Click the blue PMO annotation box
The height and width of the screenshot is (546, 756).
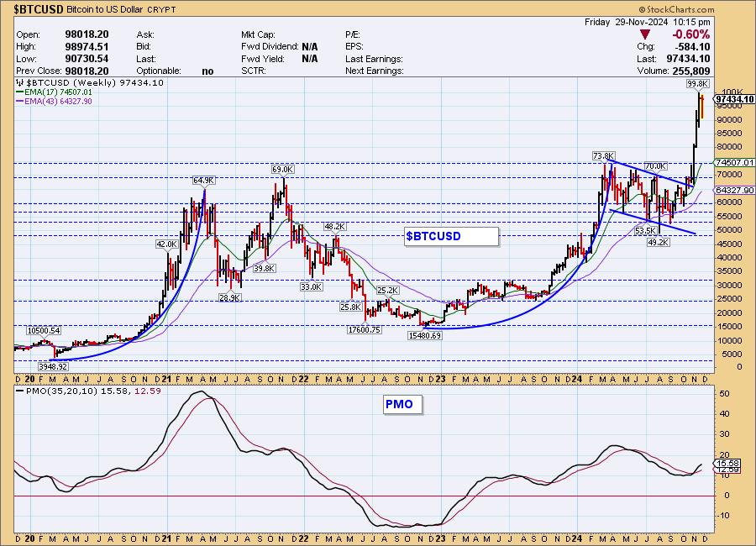click(402, 404)
